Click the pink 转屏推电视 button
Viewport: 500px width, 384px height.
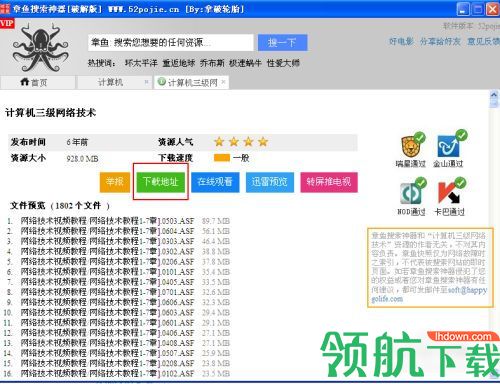coord(329,182)
